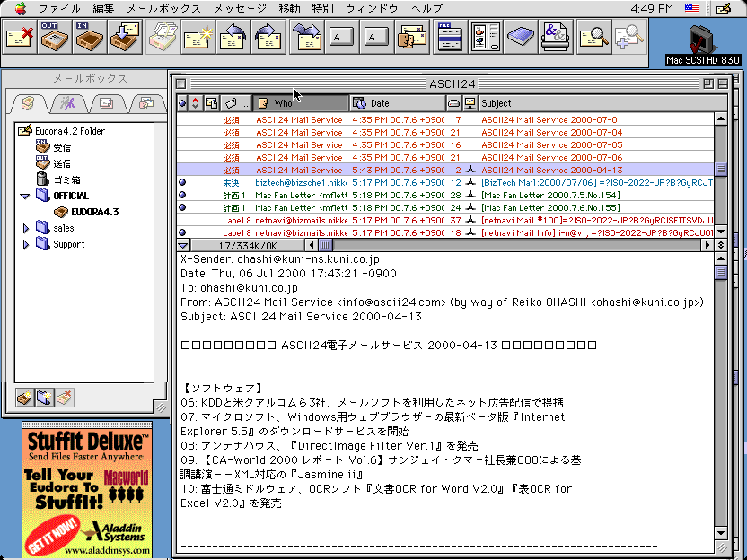Open the application menu icon at menu bar right
Screen dimensions: 747x560
point(724,8)
